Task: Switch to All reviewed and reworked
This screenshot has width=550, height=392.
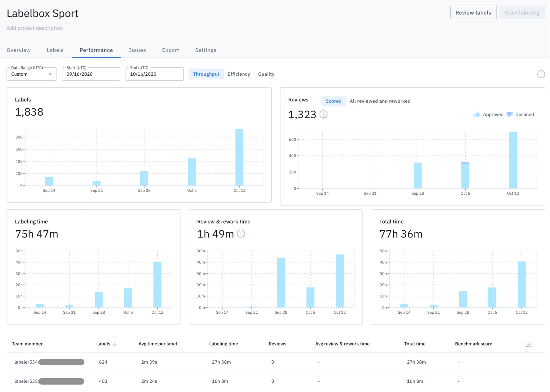Action: [380, 101]
